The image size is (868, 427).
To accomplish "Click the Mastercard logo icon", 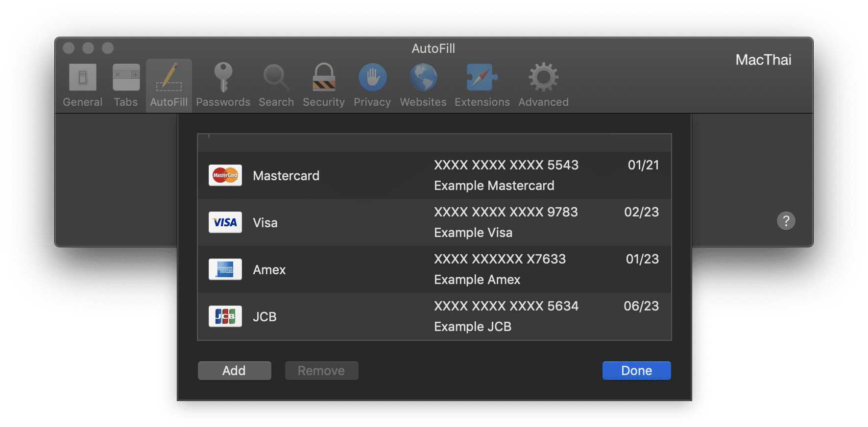I will (225, 175).
